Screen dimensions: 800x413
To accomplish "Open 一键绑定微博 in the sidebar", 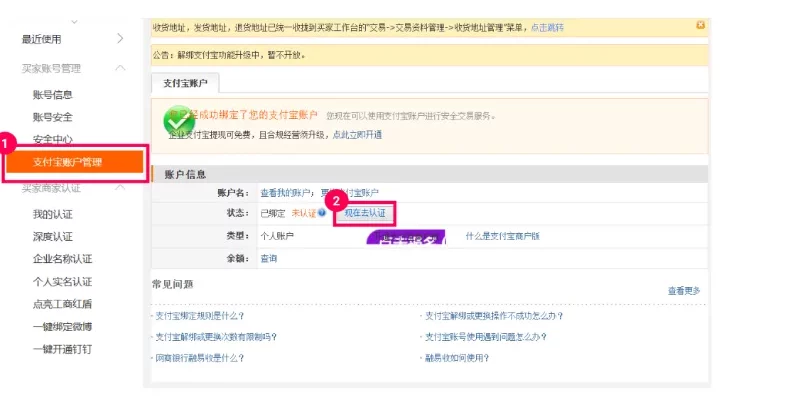I will click(62, 327).
